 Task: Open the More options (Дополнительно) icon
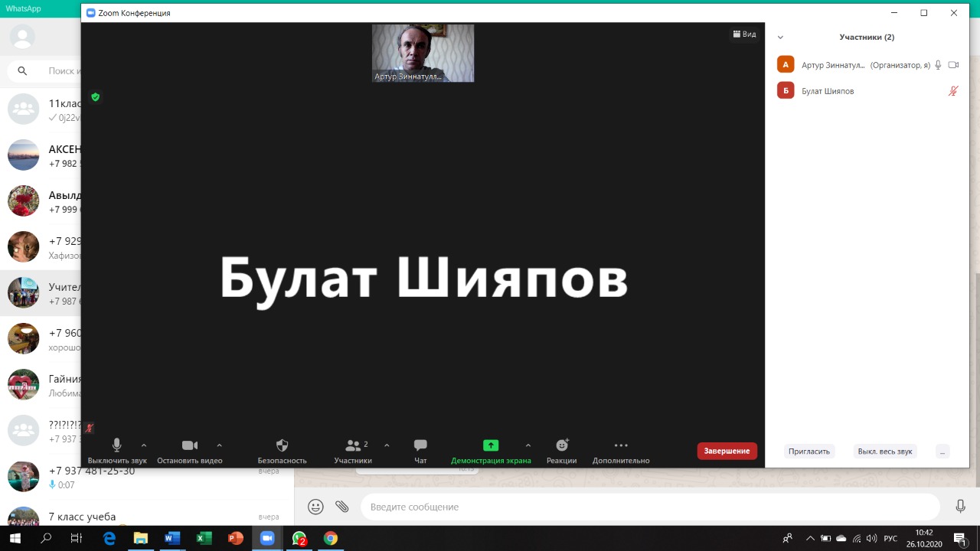(621, 445)
